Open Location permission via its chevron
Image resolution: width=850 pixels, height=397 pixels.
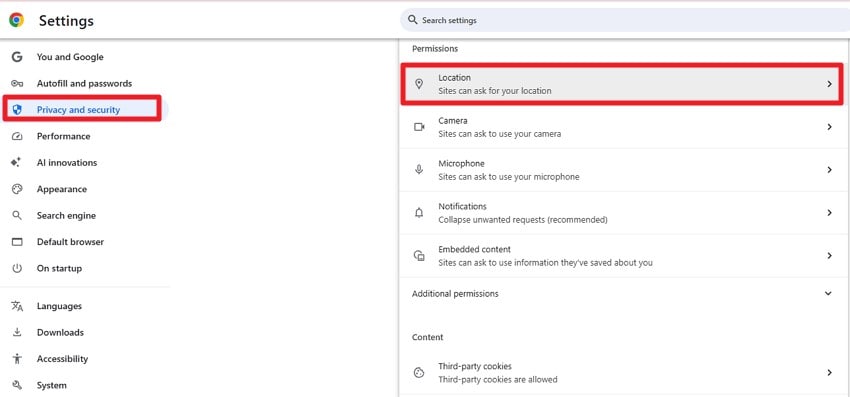coord(829,84)
